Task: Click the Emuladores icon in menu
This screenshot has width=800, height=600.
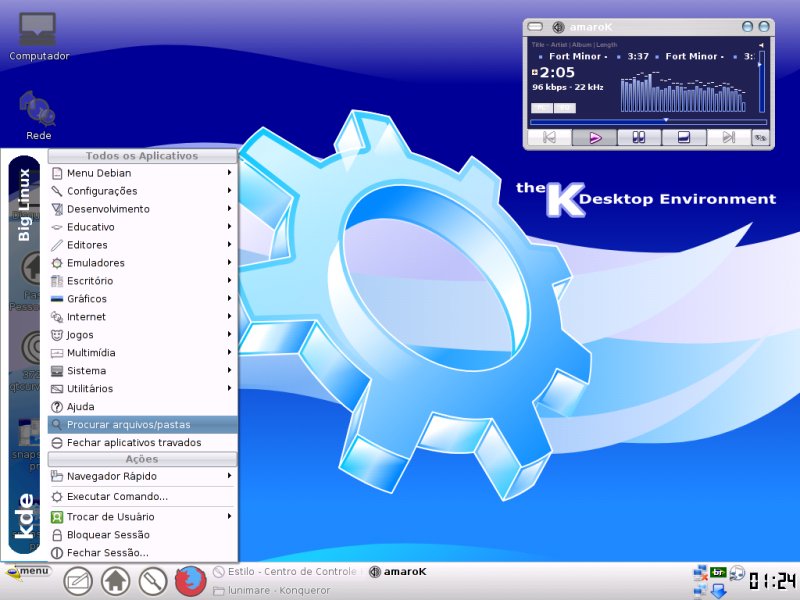Action: pyautogui.click(x=57, y=263)
